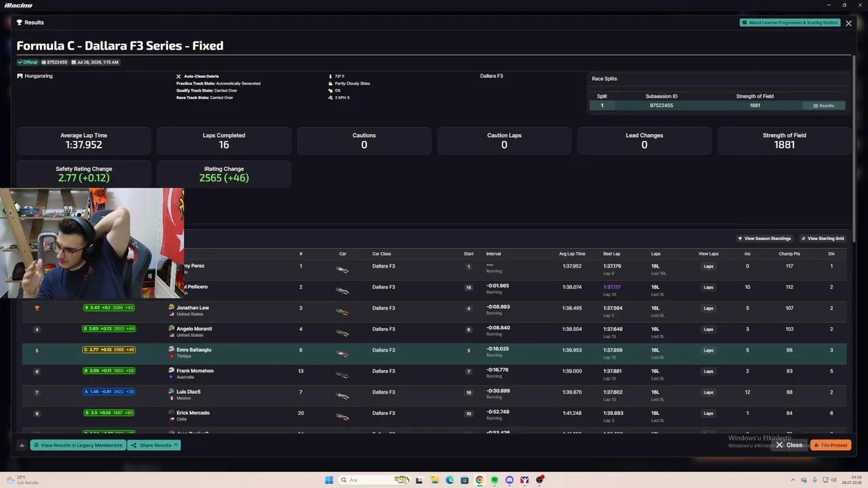This screenshot has height=488, width=868.
Task: Click Erick Mercado's driver name
Action: (x=193, y=413)
